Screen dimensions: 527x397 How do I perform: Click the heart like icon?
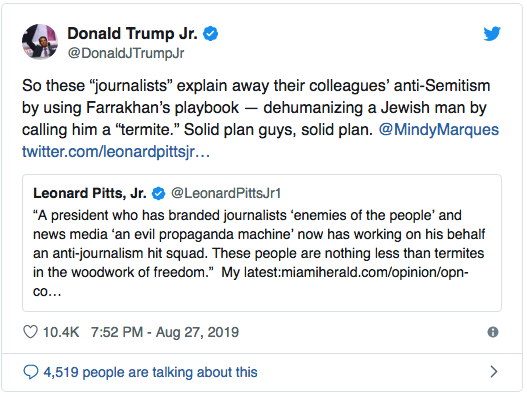pyautogui.click(x=30, y=332)
